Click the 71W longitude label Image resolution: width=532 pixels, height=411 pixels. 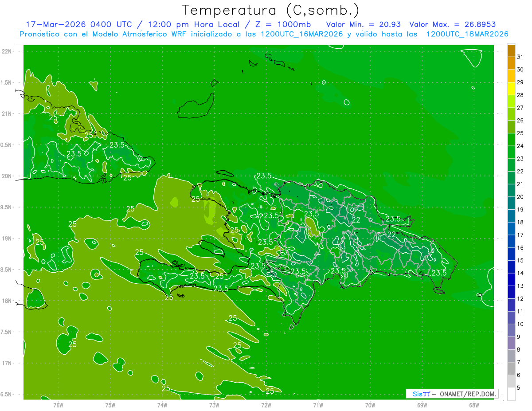click(x=318, y=405)
